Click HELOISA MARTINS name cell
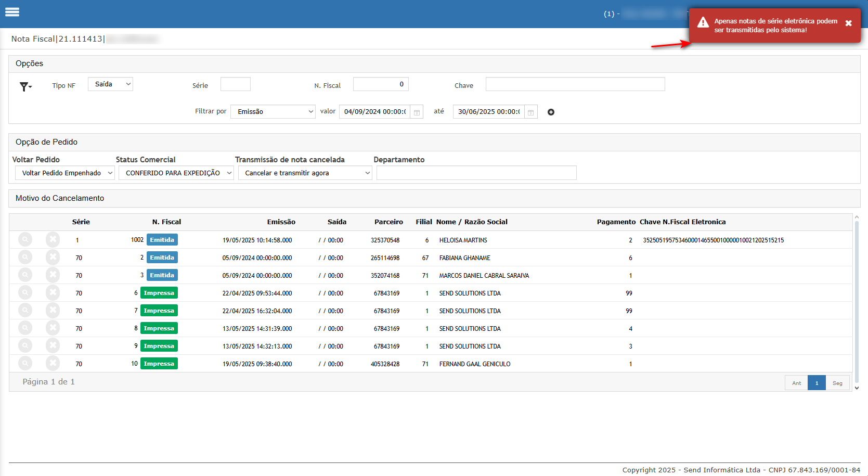The width and height of the screenshot is (868, 476). (463, 240)
